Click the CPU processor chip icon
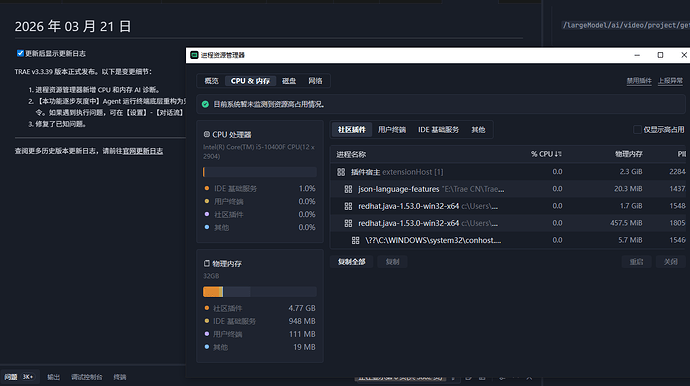 [x=206, y=134]
